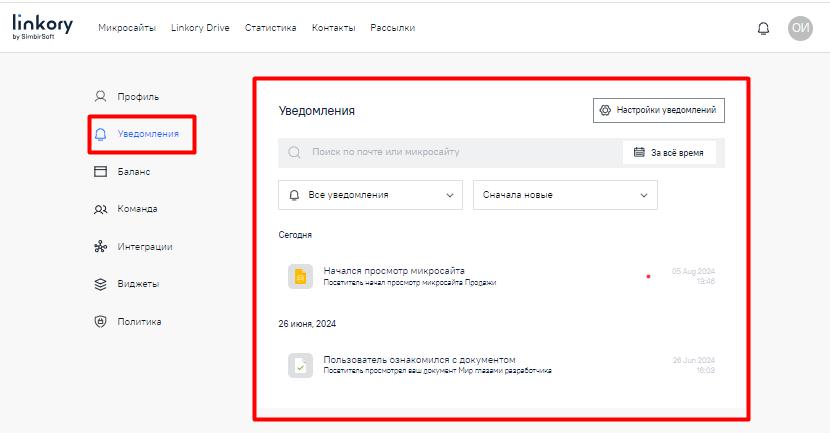Viewport: 830px width, 433px height.
Task: Select Профиль in the sidebar
Action: coord(138,97)
